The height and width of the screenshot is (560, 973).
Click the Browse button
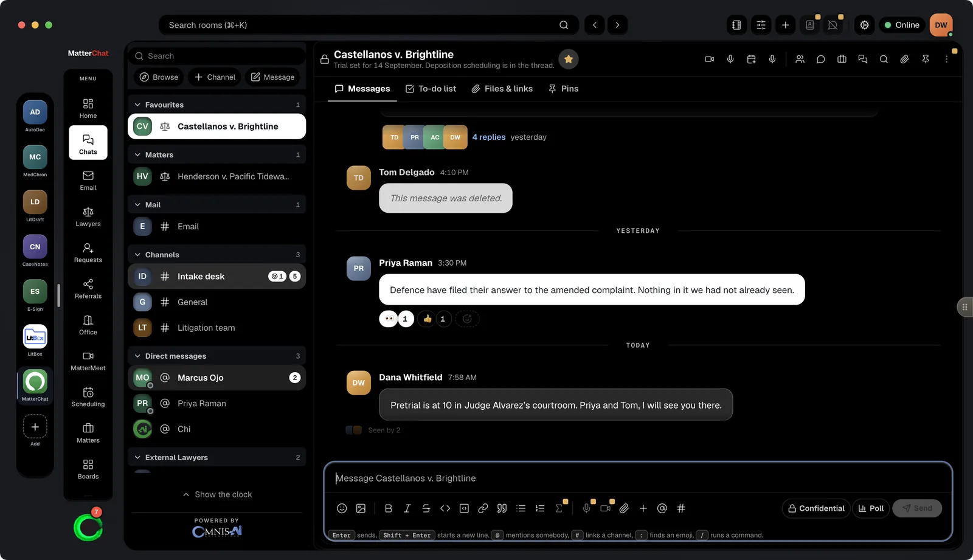(159, 77)
